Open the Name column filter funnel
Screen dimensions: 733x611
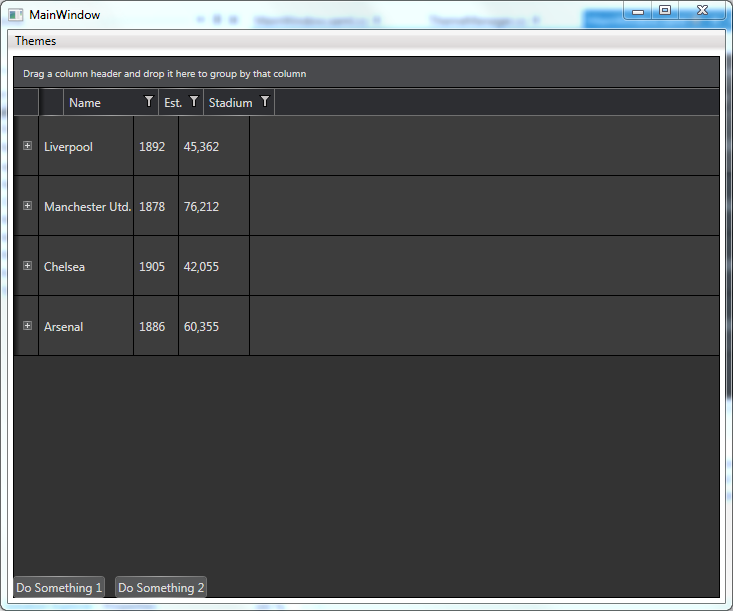[x=149, y=101]
